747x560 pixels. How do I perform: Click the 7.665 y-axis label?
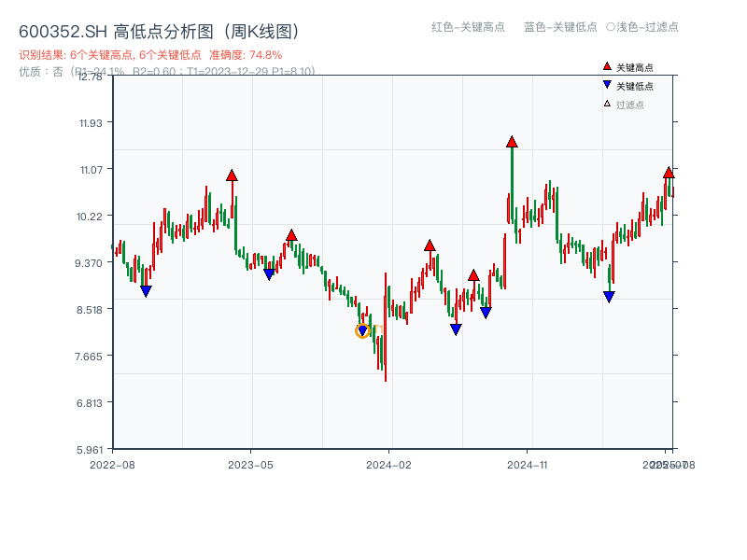pyautogui.click(x=89, y=357)
